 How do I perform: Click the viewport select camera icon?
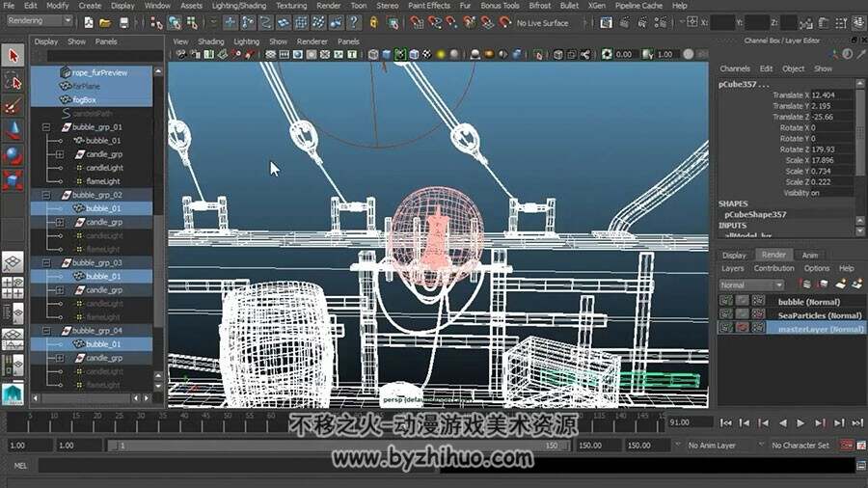181,54
